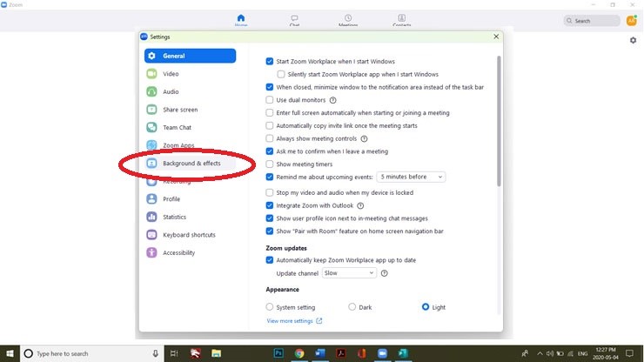Switch to the Meetings tab in Zoom header
The height and width of the screenshot is (362, 644).
coord(348,20)
